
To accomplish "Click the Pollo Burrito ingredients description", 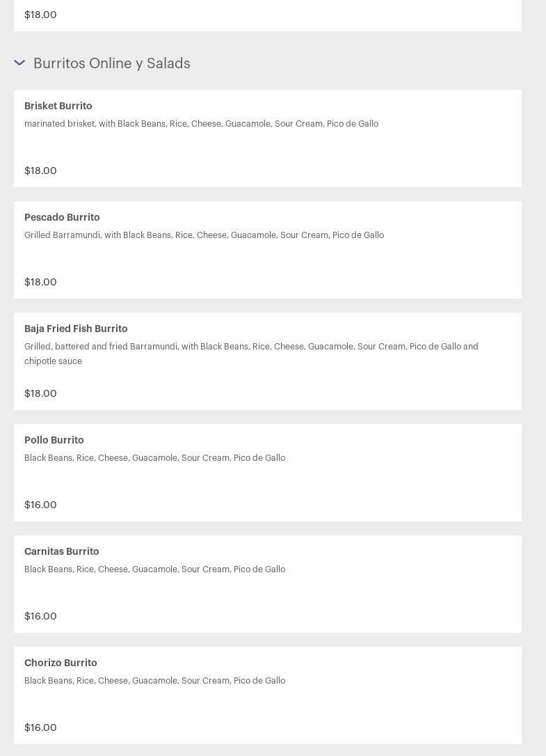I will click(154, 457).
